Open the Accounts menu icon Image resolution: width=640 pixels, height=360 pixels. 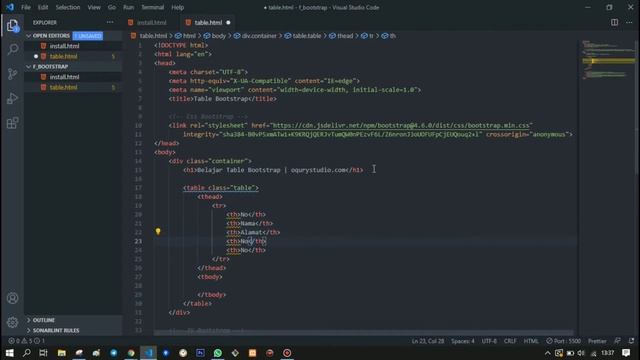click(x=12, y=298)
